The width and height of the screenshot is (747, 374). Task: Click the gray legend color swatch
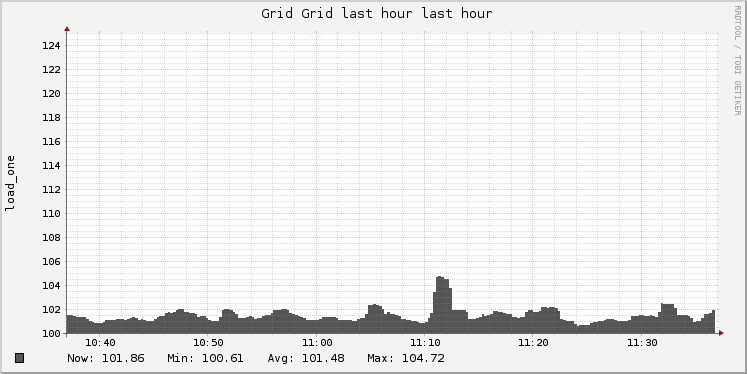[x=20, y=358]
